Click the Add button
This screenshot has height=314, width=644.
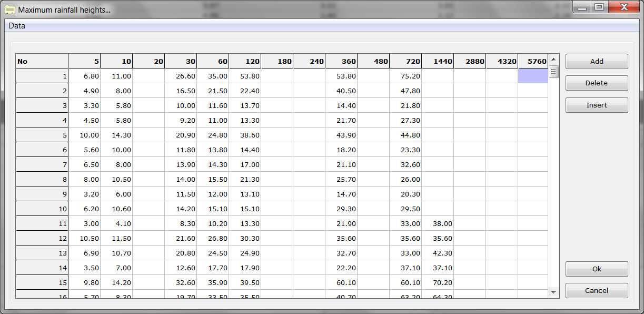pyautogui.click(x=596, y=61)
